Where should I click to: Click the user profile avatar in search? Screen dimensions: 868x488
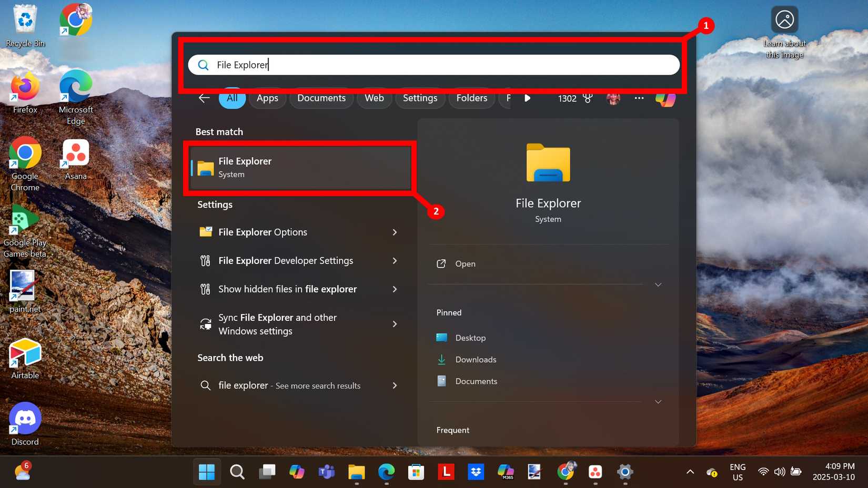coord(613,98)
